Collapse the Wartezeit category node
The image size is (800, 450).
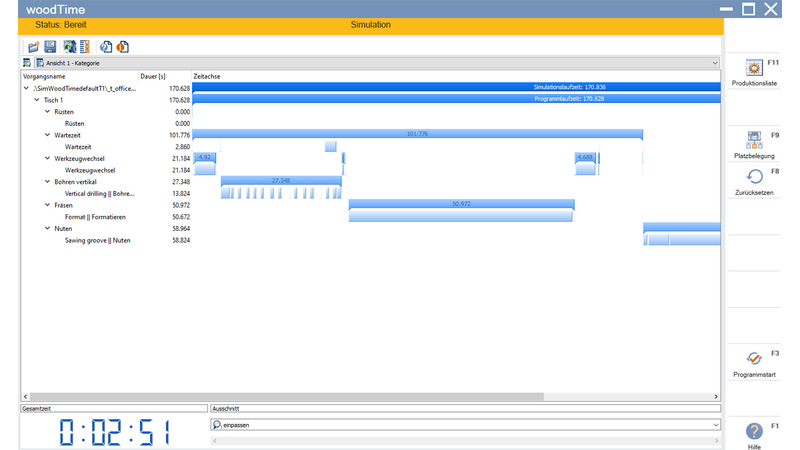coord(47,135)
